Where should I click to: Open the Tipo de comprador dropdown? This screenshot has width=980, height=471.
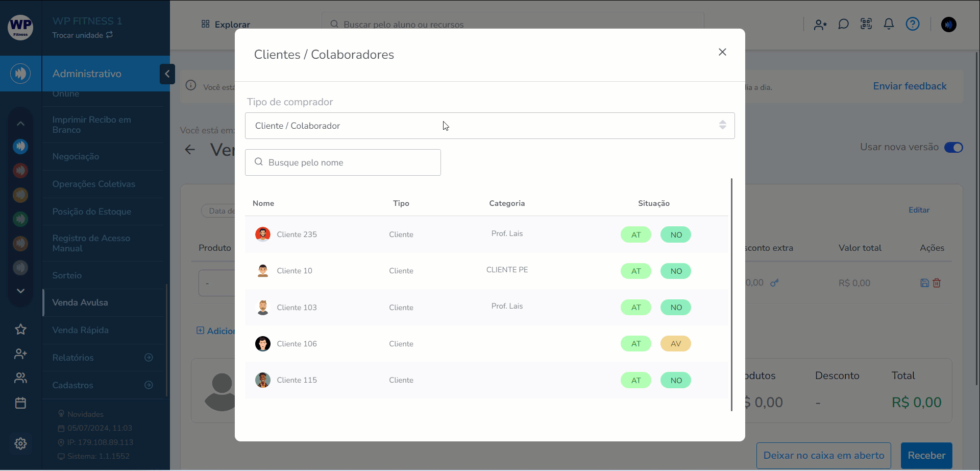tap(489, 126)
